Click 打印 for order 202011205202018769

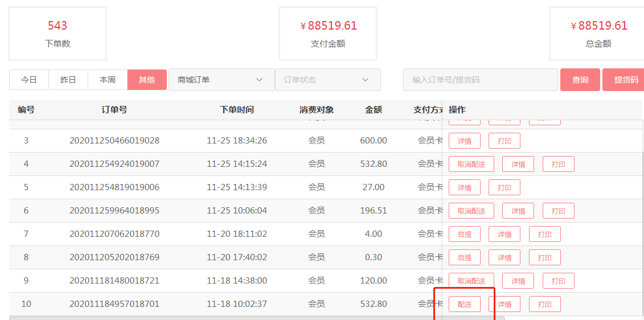544,258
